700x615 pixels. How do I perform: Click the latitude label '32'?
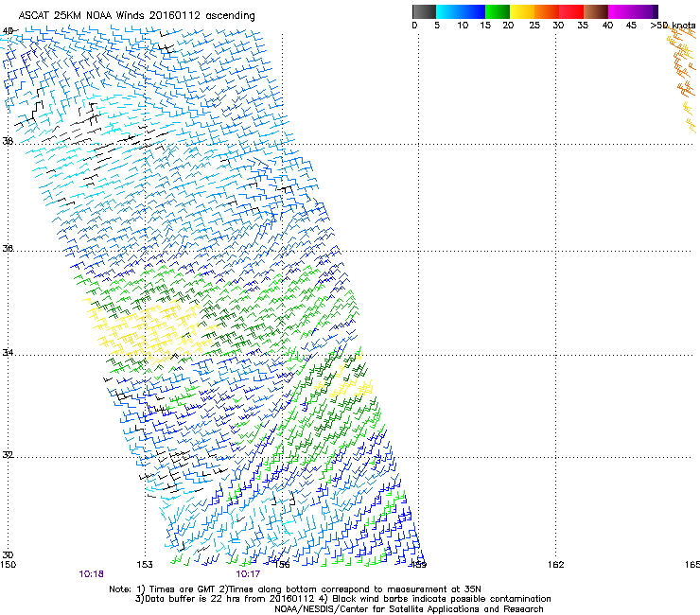pos(8,455)
